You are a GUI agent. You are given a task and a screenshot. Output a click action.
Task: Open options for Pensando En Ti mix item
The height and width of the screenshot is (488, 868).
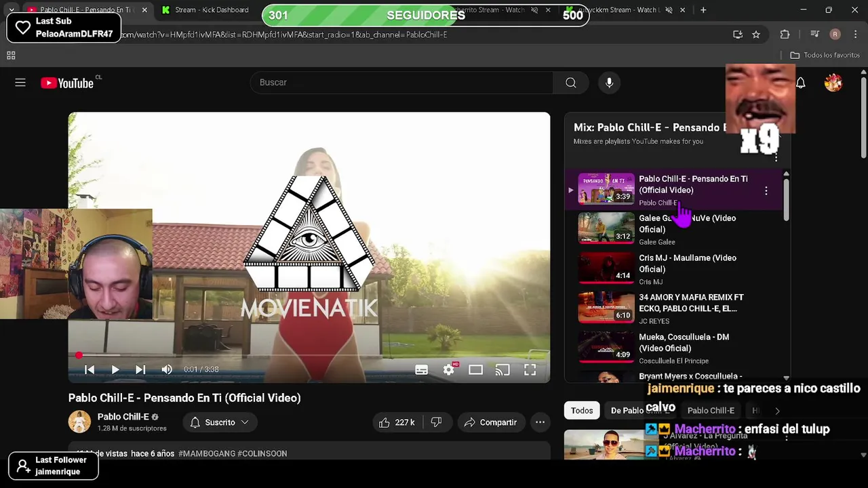766,191
